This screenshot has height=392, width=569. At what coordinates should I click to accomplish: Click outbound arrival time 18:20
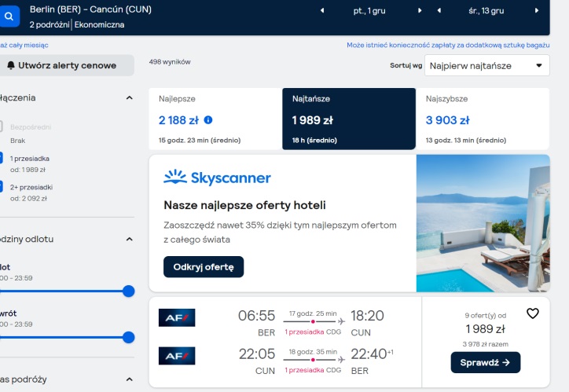pyautogui.click(x=367, y=316)
